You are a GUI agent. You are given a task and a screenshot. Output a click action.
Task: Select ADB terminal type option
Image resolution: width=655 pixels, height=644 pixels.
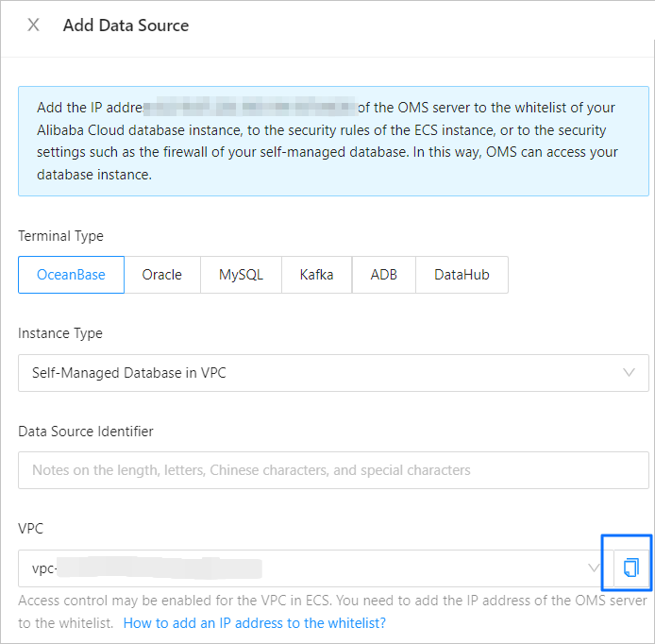[383, 275]
